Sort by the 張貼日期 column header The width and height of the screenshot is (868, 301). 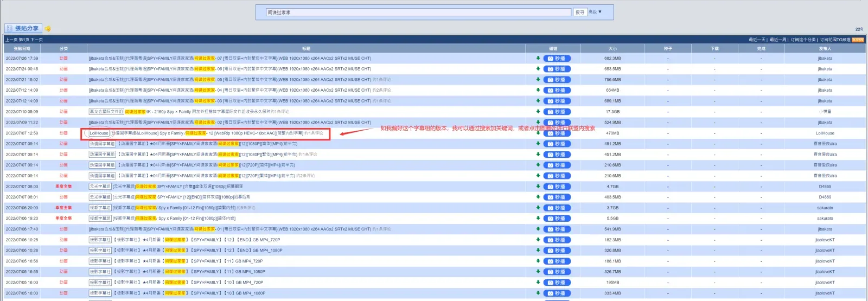tap(22, 48)
